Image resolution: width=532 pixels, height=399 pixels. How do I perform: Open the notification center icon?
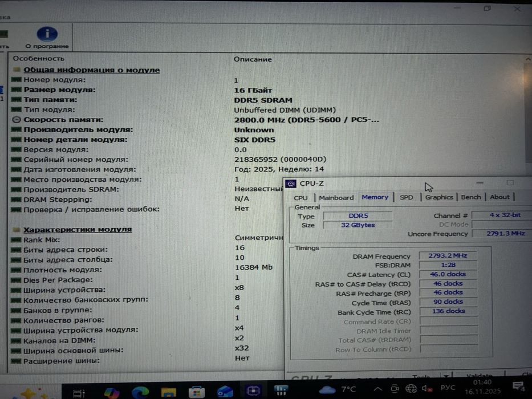click(x=518, y=386)
